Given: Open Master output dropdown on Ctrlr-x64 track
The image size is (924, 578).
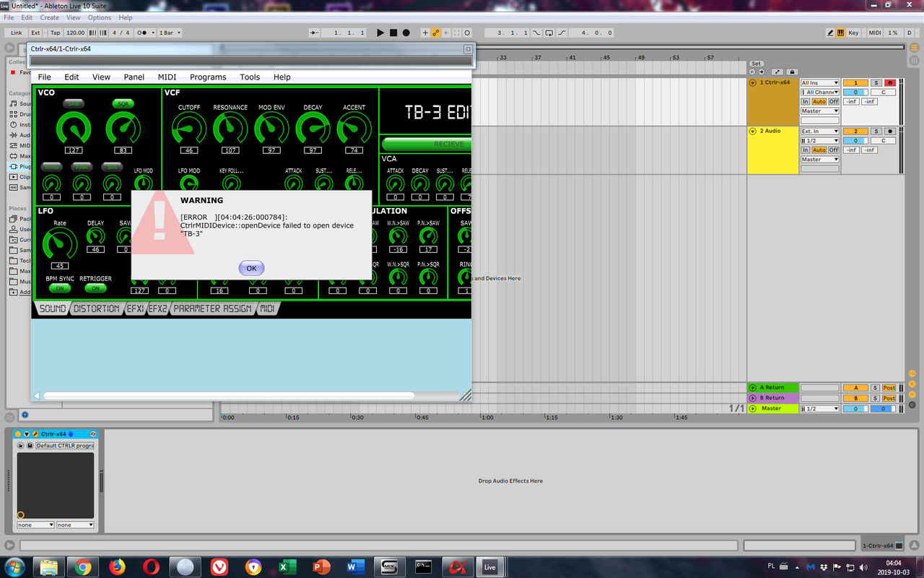Looking at the screenshot, I should [820, 111].
